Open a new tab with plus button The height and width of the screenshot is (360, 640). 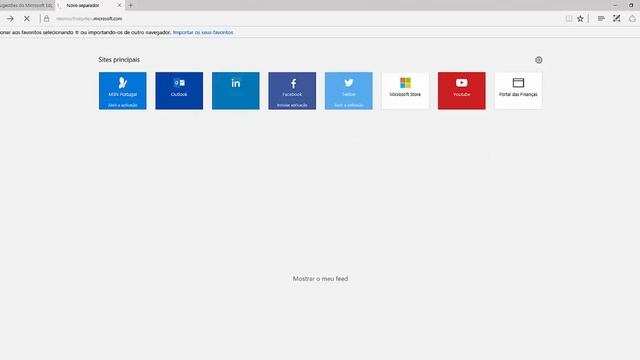point(131,5)
